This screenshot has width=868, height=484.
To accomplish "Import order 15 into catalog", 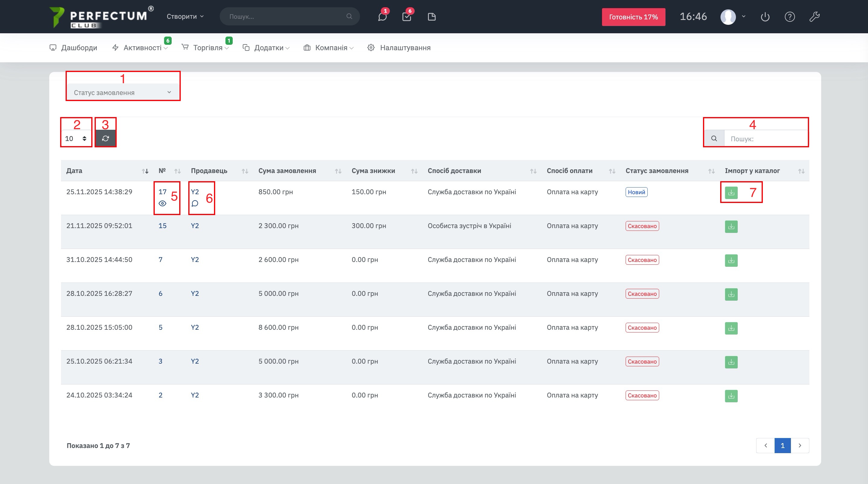I will coord(731,227).
